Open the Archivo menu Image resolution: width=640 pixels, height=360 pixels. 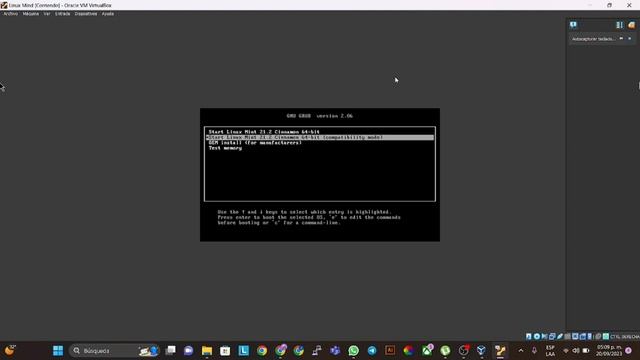coord(11,14)
